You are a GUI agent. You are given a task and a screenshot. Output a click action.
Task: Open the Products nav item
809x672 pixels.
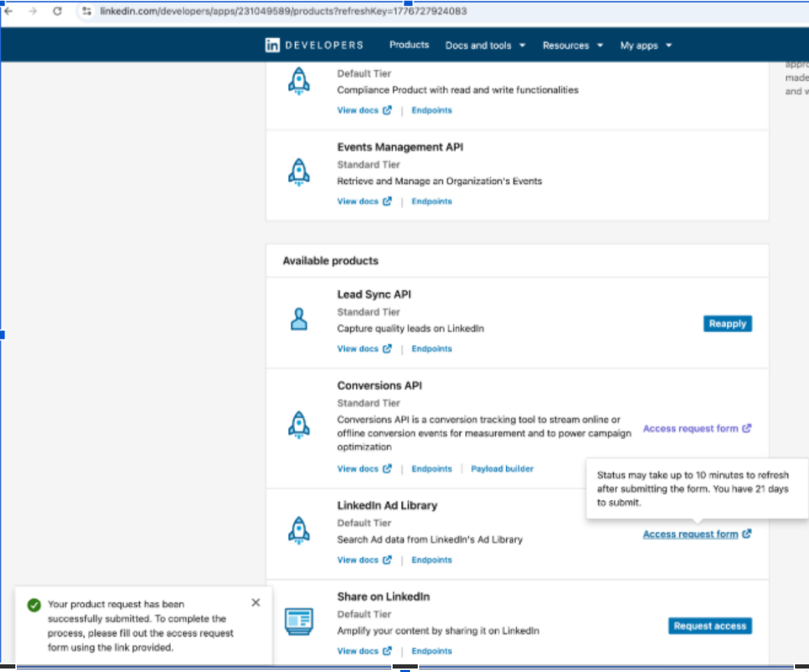pyautogui.click(x=409, y=45)
